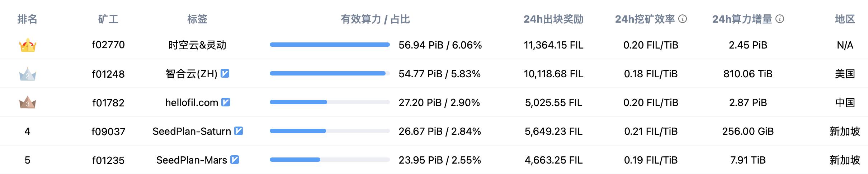This screenshot has height=174, width=868.
Task: Click the 有效算力 / 占比 column header
Action: 375,19
